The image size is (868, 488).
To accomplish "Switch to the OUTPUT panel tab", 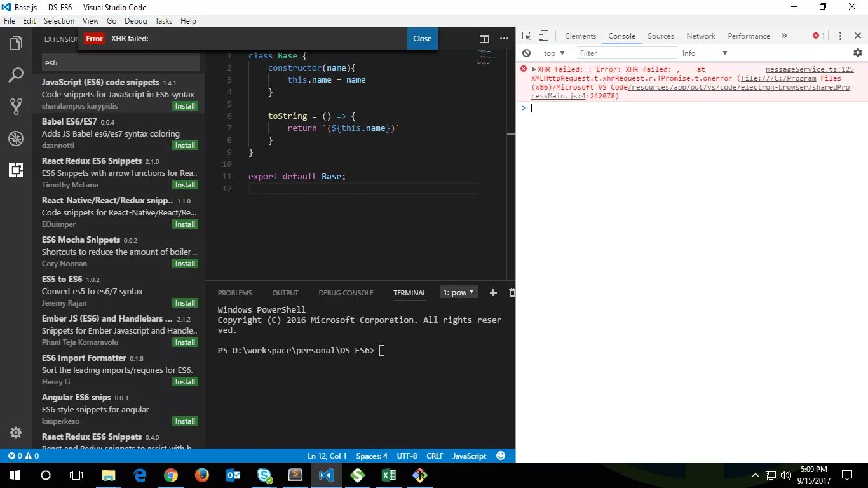I will click(x=285, y=293).
